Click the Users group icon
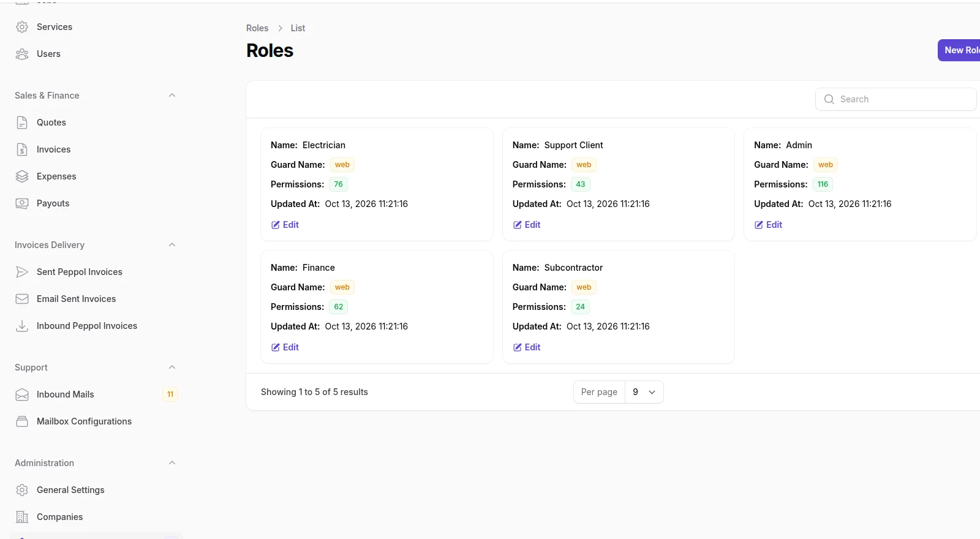 [22, 54]
